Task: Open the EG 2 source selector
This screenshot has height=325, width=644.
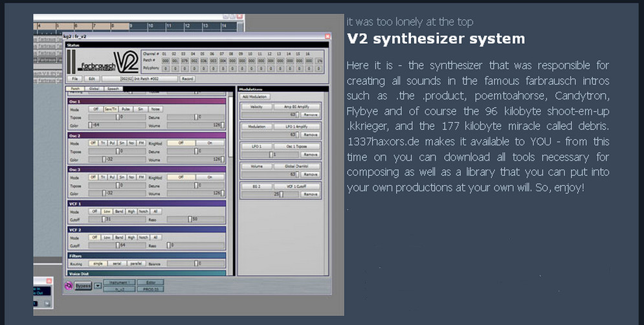Action: (256, 186)
